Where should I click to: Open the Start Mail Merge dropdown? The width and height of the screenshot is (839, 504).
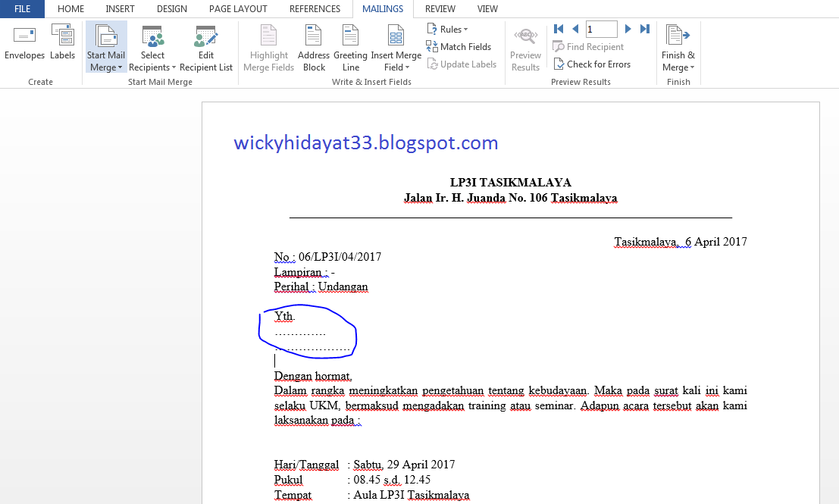[105, 48]
